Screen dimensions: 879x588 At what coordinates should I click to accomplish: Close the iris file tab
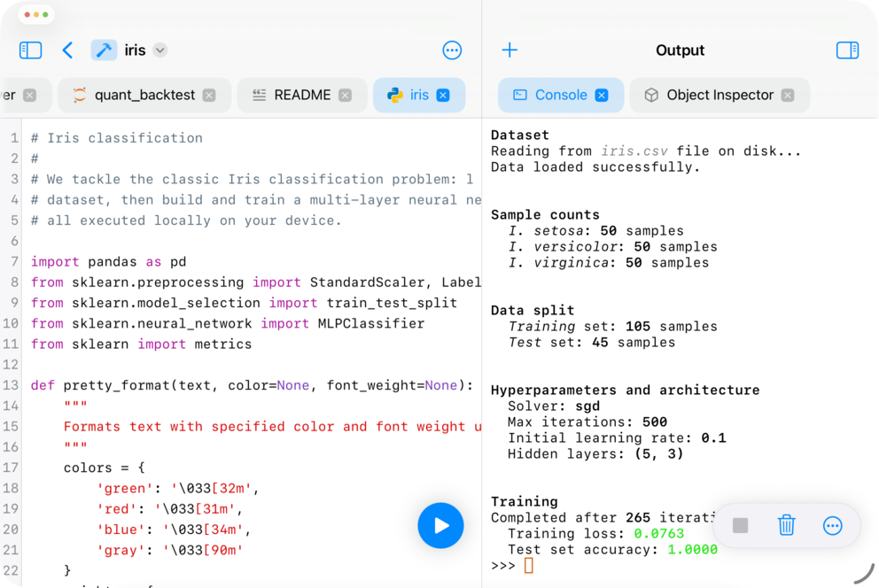tap(443, 96)
